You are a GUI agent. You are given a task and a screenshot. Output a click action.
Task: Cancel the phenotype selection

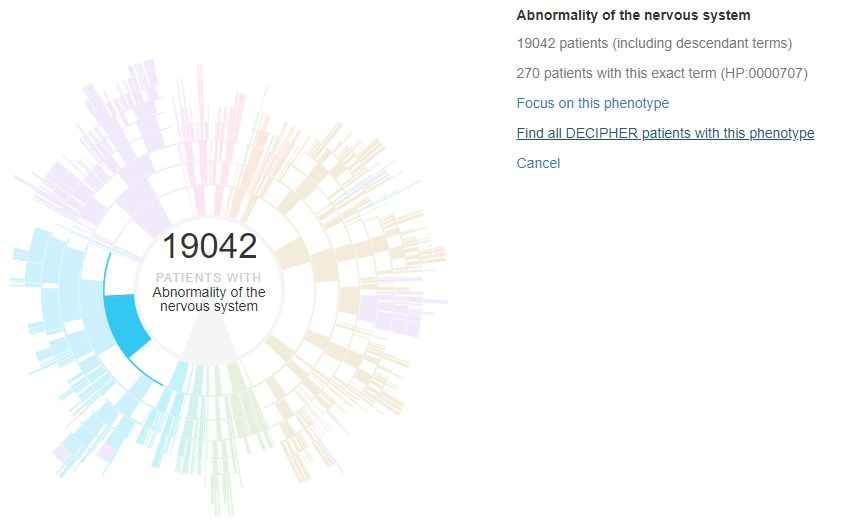[538, 163]
